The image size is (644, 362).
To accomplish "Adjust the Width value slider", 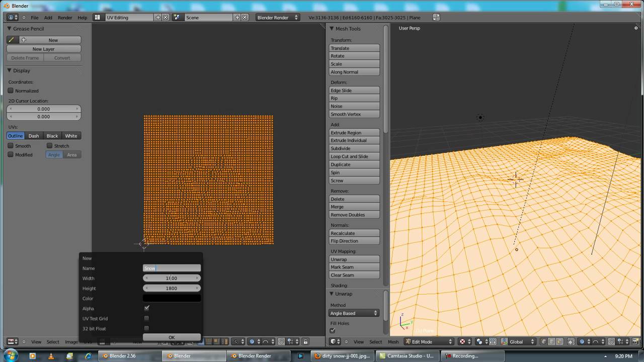I will 172,278.
